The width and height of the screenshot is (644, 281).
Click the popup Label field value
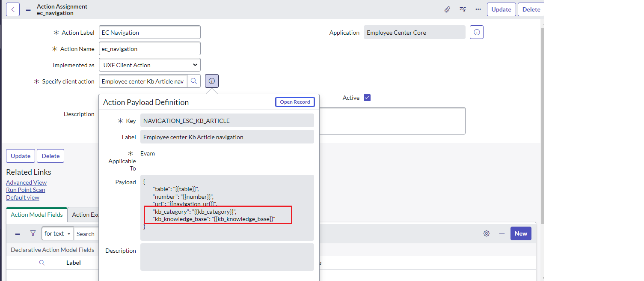click(x=227, y=137)
